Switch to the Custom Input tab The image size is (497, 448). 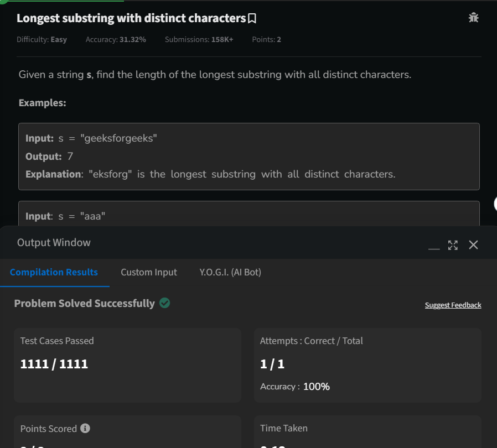(148, 272)
